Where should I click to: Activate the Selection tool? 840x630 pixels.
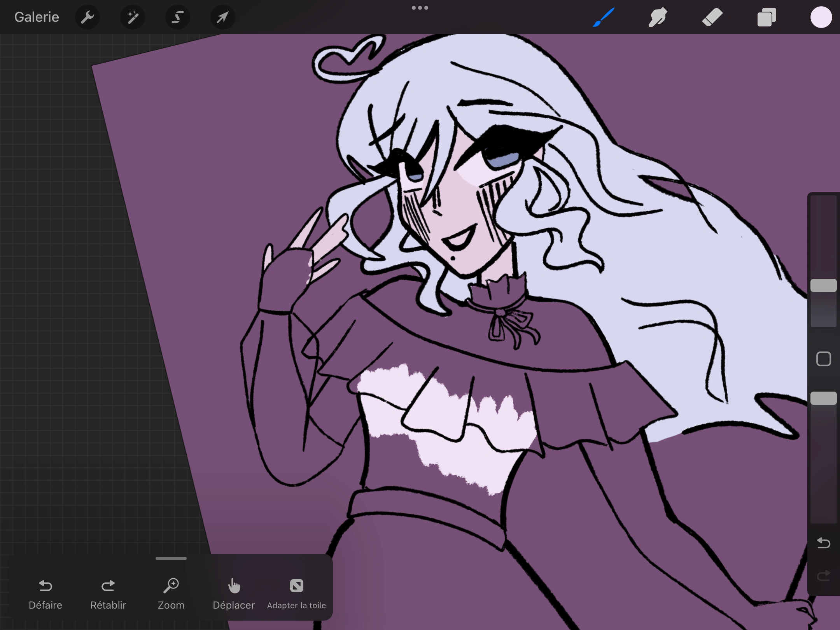(177, 17)
